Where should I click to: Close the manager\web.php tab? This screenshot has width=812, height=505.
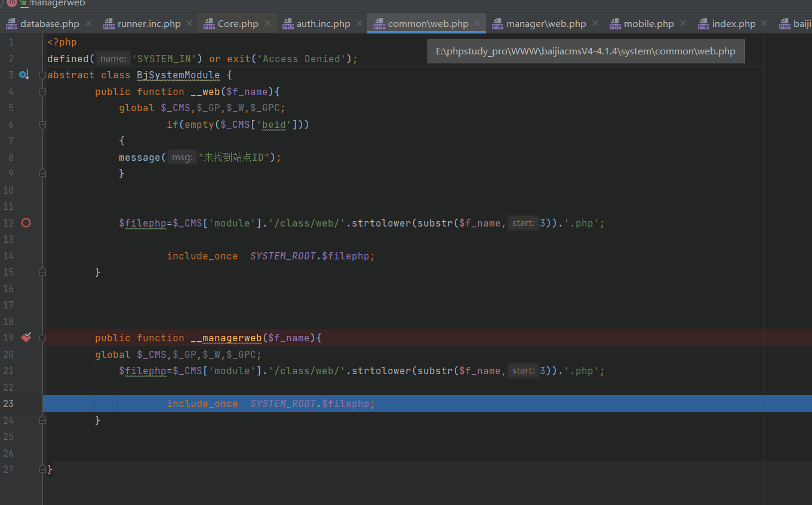tap(595, 24)
